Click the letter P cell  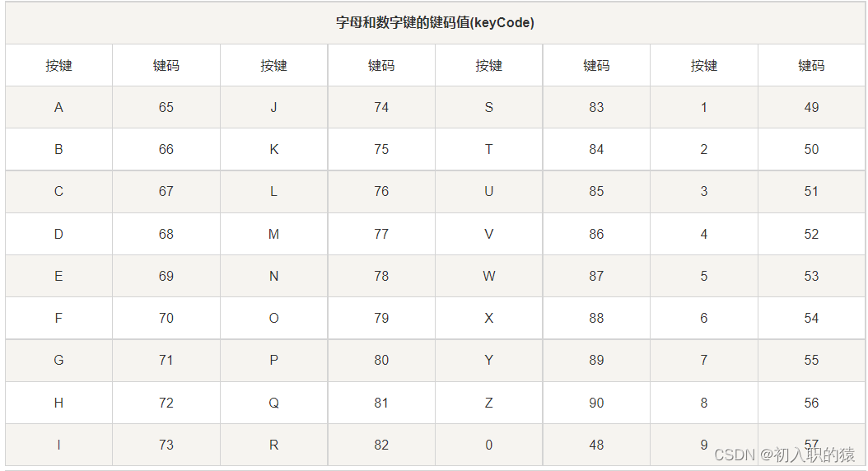(x=274, y=361)
